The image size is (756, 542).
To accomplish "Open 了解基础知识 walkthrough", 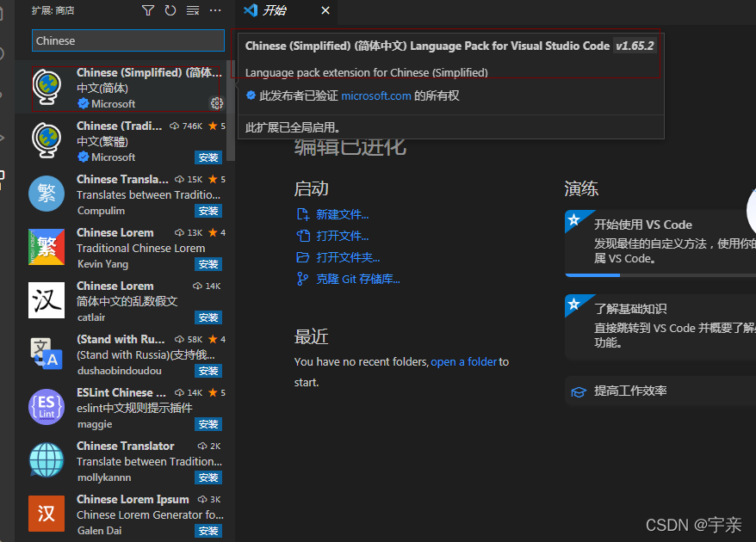I will pyautogui.click(x=660, y=327).
